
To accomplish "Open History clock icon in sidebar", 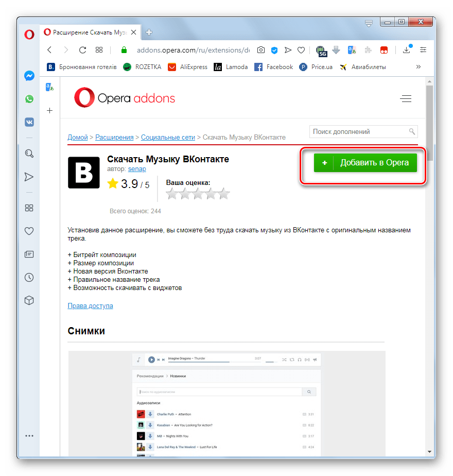I will [x=29, y=278].
